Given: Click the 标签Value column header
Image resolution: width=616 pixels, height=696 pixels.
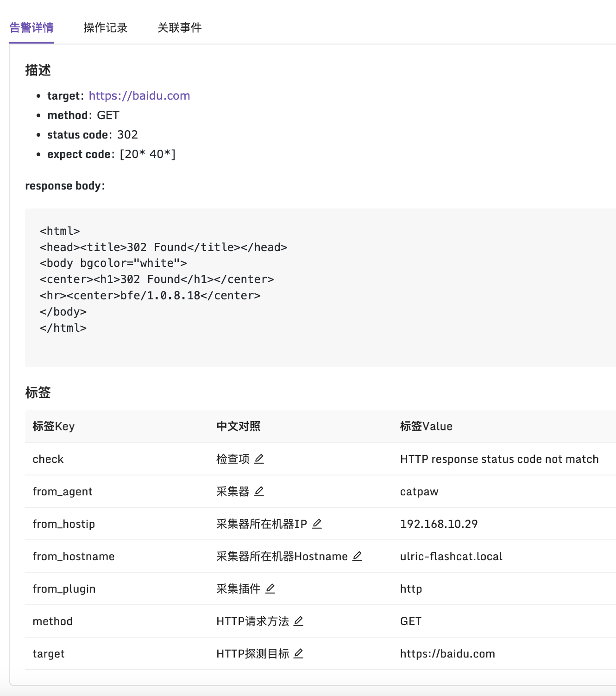Looking at the screenshot, I should [426, 426].
